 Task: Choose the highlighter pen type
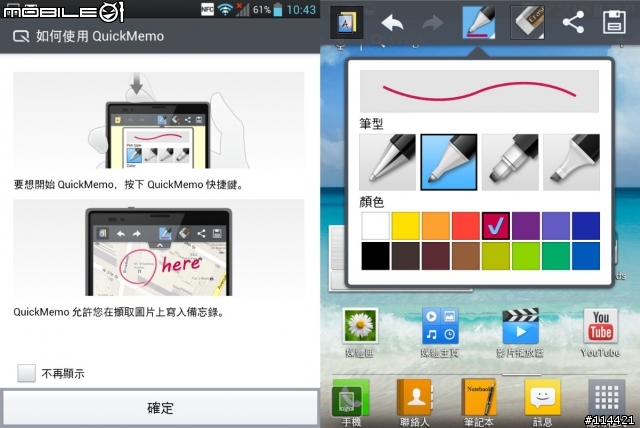point(571,162)
